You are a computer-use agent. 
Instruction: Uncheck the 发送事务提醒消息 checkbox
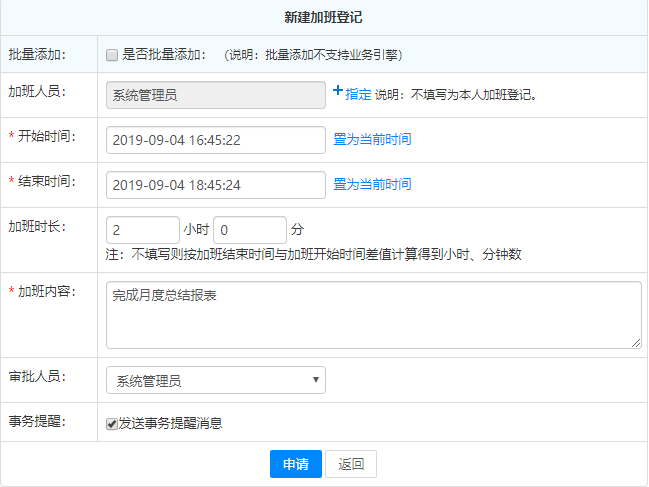pos(112,423)
